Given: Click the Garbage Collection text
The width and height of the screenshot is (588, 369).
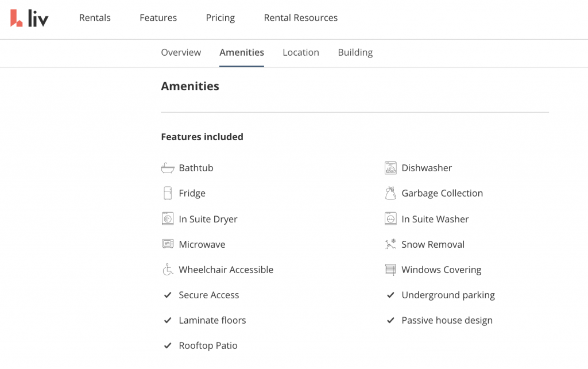Looking at the screenshot, I should point(442,193).
